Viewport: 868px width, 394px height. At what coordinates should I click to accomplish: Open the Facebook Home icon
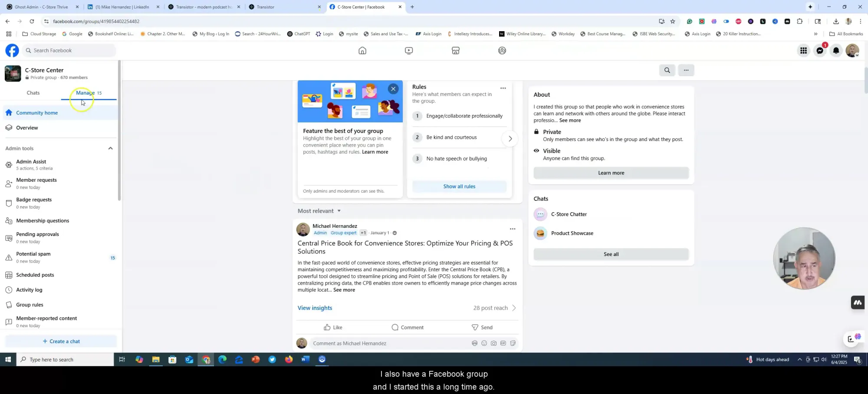[x=362, y=51]
